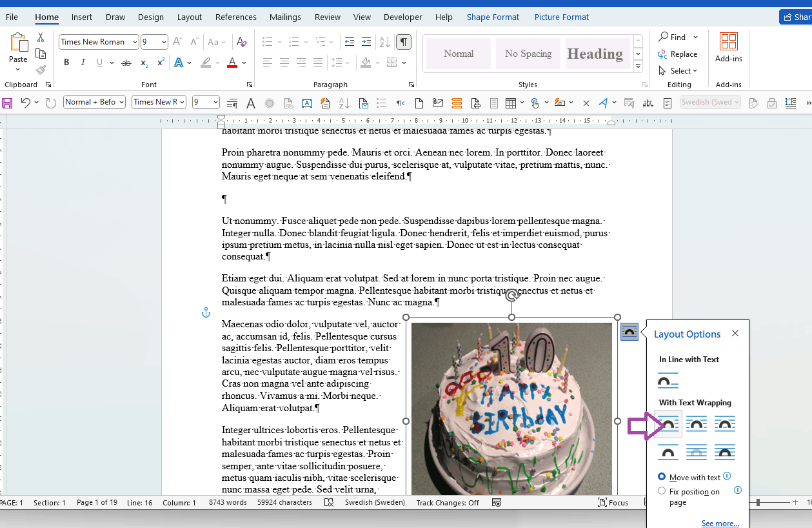Click the Save icon on the quick access toolbar
This screenshot has width=812, height=528.
pyautogui.click(x=8, y=103)
